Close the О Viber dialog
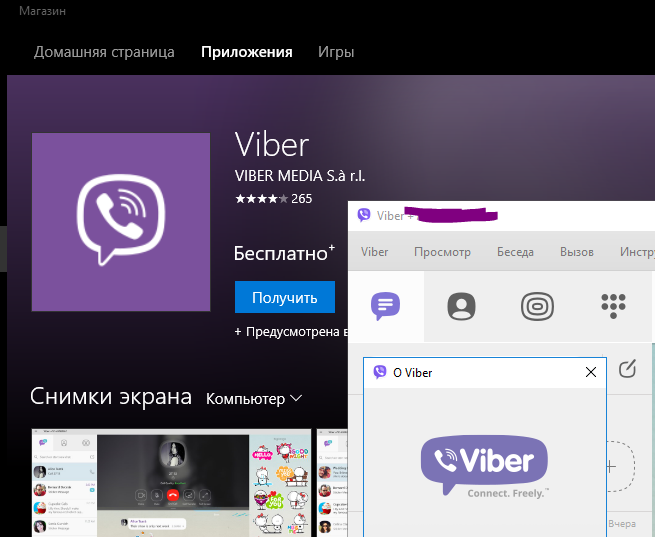The image size is (655, 537). click(591, 372)
